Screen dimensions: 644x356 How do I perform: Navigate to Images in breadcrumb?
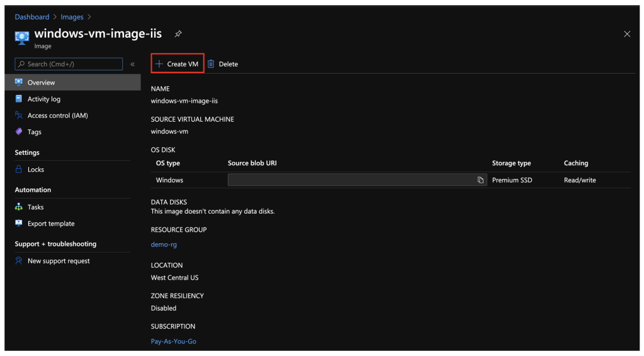[72, 17]
